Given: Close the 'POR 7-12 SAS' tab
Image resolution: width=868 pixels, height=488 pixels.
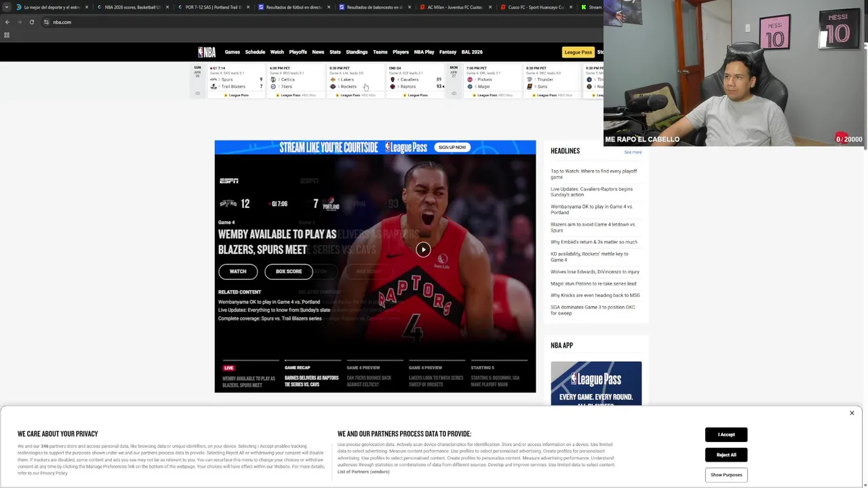Looking at the screenshot, I should (248, 7).
